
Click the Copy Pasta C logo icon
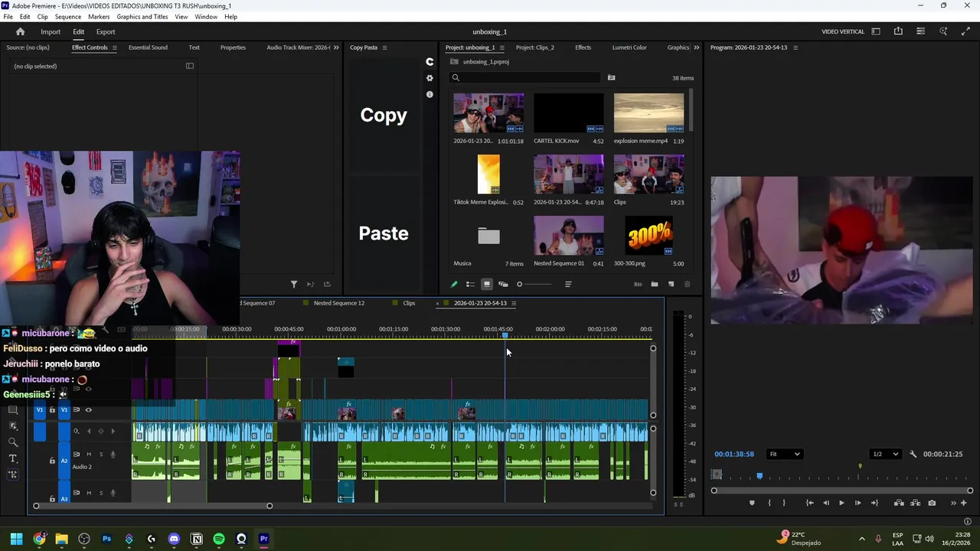tap(430, 62)
